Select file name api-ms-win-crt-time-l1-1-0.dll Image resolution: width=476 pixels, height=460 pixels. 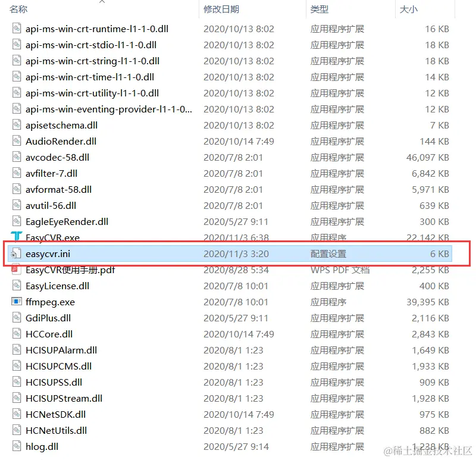coord(90,77)
